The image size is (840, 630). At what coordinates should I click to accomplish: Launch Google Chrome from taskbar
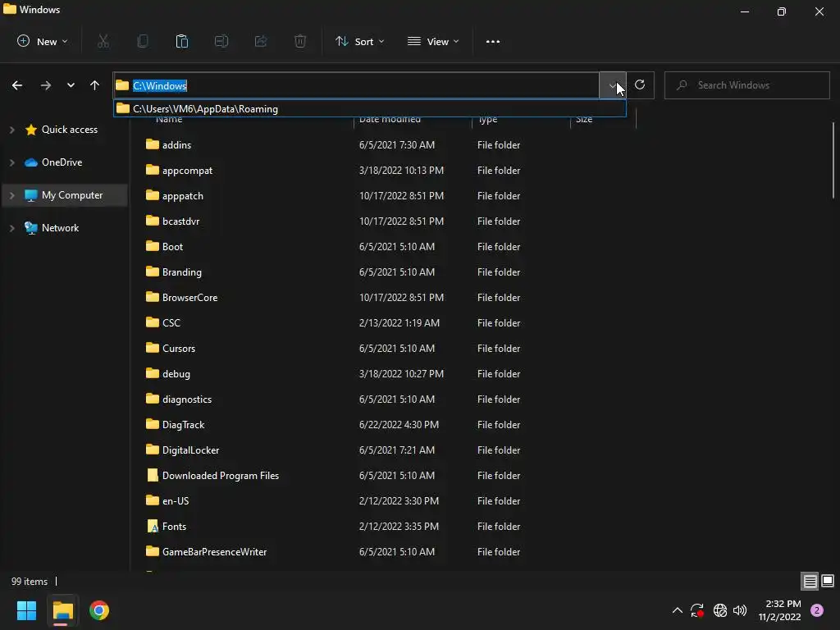(99, 610)
